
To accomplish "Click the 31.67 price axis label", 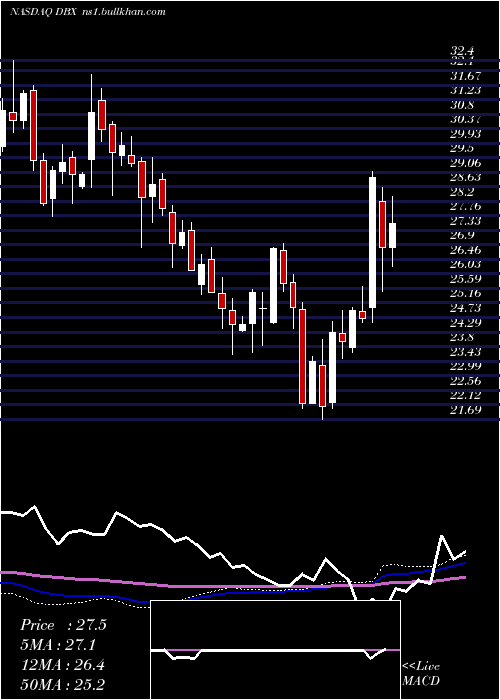I will [466, 76].
